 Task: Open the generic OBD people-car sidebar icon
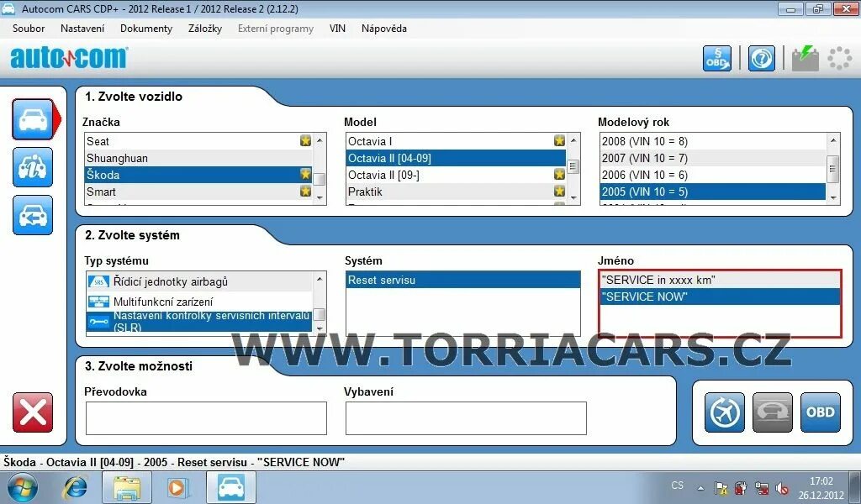[33, 167]
